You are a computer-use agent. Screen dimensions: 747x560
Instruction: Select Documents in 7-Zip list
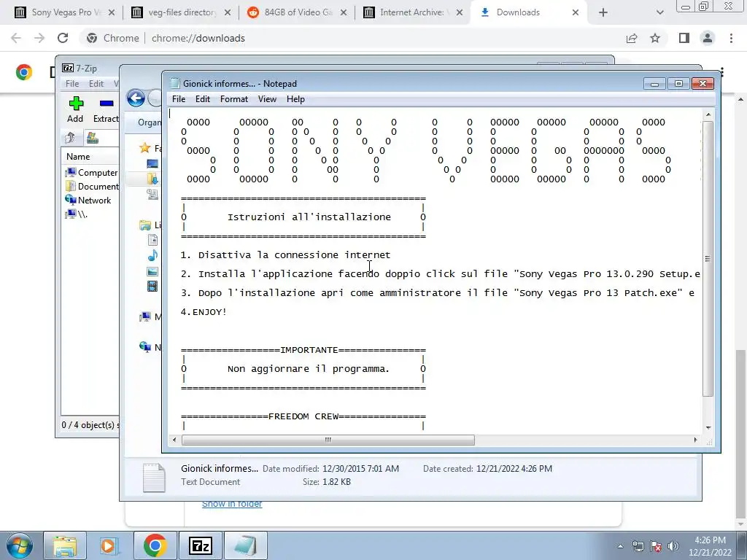[91, 186]
